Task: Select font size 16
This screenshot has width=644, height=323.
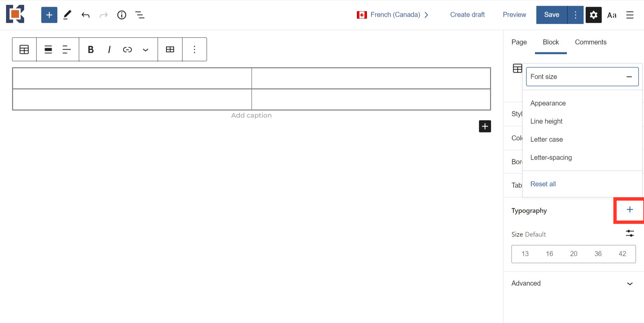Action: coord(549,254)
